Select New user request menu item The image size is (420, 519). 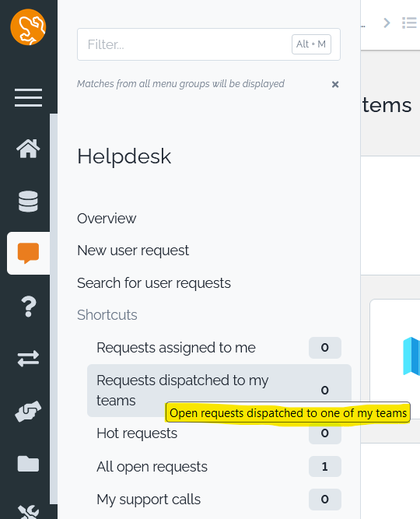133,251
